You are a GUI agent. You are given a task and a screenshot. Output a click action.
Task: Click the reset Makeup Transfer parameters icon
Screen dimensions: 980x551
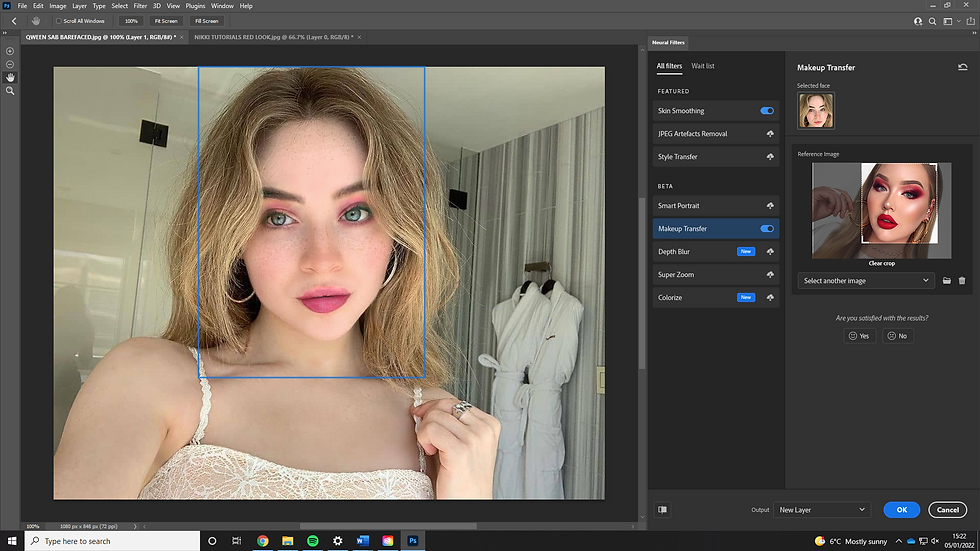[x=962, y=67]
